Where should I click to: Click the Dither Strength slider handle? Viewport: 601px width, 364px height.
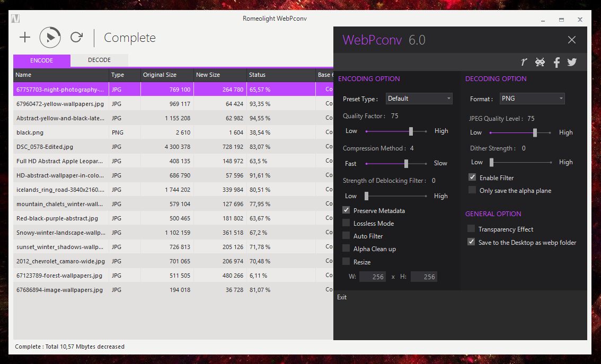tap(492, 163)
